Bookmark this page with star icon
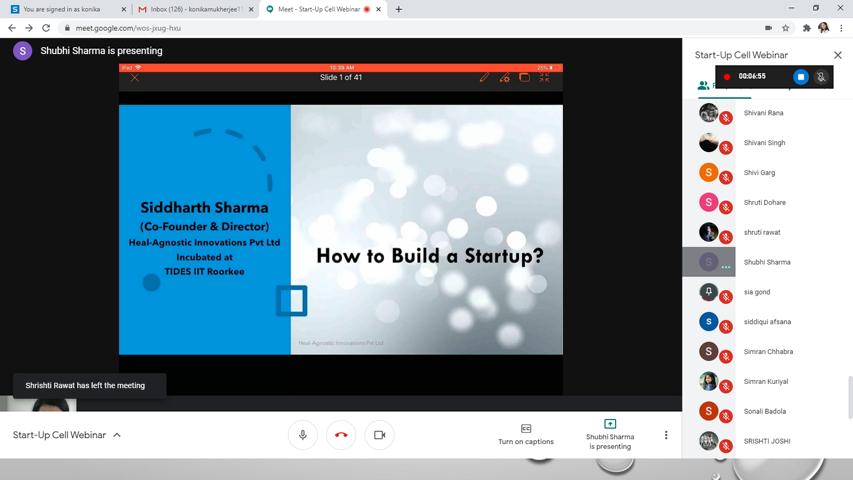Image resolution: width=853 pixels, height=480 pixels. 786,28
